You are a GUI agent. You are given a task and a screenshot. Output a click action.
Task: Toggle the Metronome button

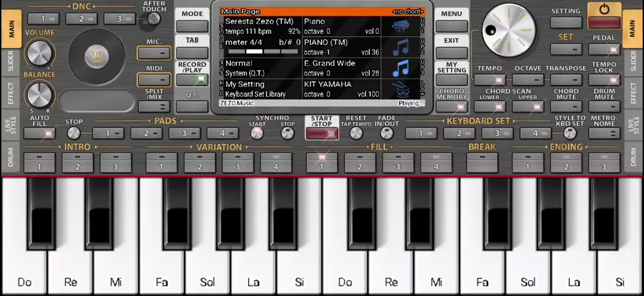(x=604, y=133)
